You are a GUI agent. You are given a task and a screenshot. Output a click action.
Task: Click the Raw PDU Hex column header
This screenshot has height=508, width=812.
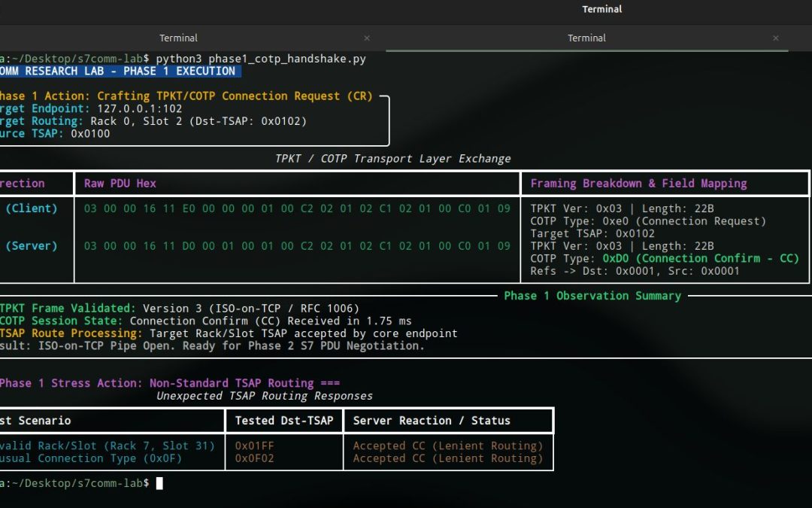pyautogui.click(x=120, y=183)
